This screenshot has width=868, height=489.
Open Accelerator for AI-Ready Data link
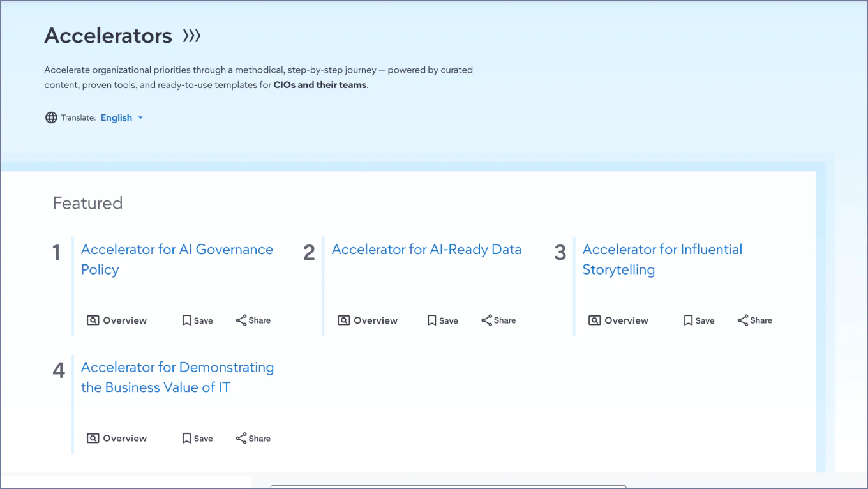(x=426, y=250)
